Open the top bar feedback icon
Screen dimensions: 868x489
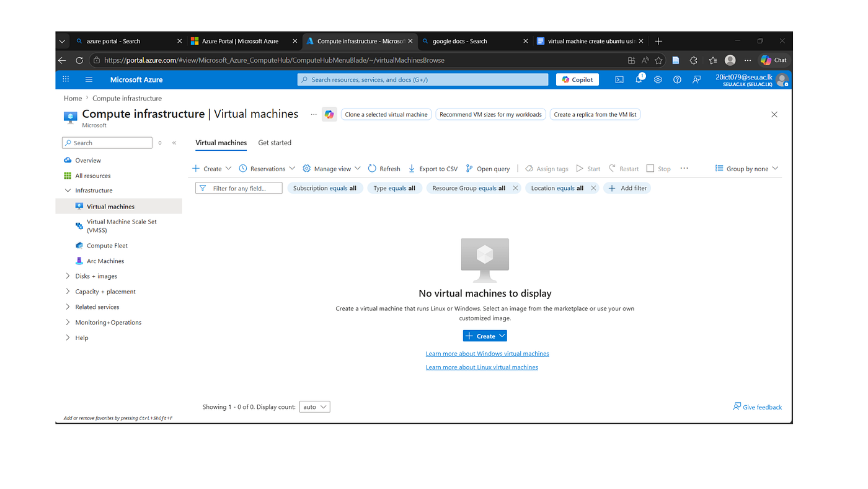click(x=697, y=79)
